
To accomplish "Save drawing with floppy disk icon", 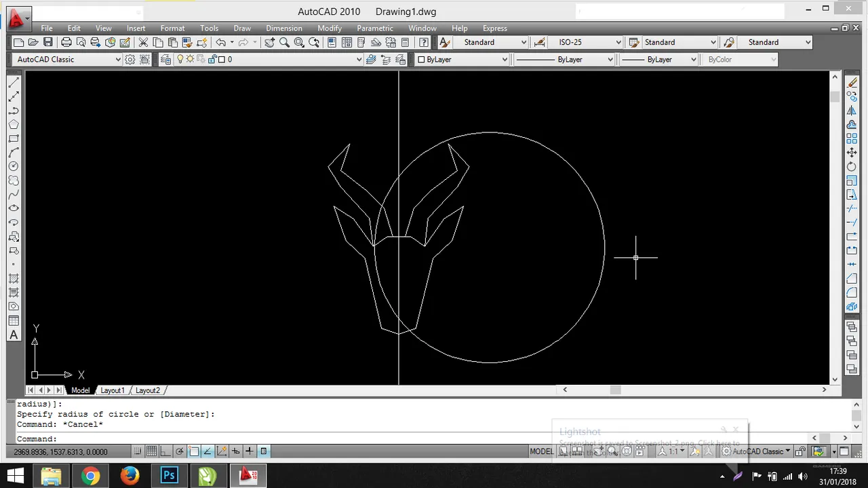I will pos(47,42).
